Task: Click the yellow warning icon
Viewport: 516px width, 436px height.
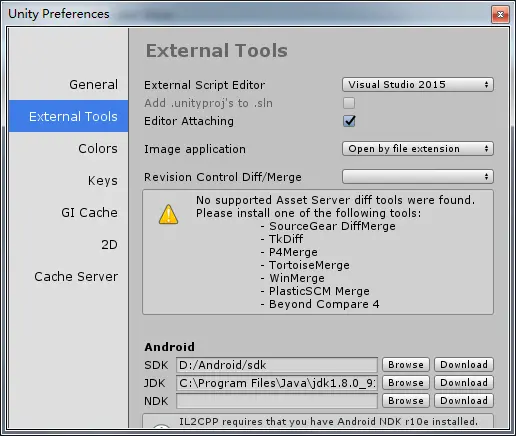Action: point(168,214)
